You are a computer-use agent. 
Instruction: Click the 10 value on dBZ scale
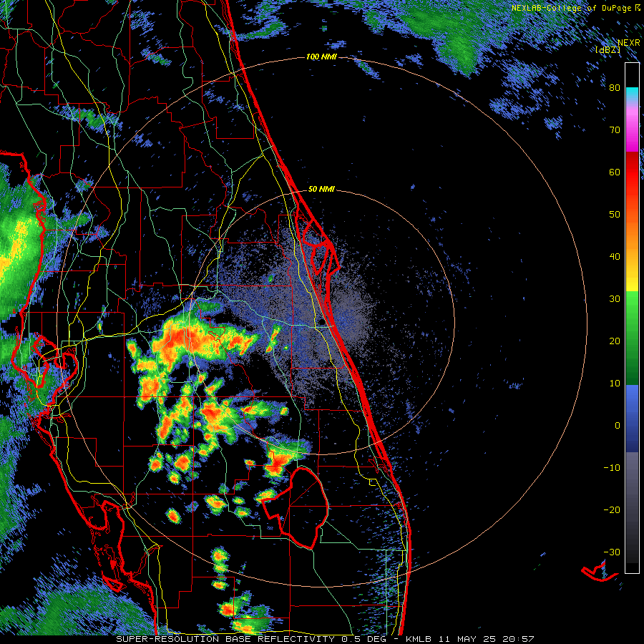click(615, 384)
